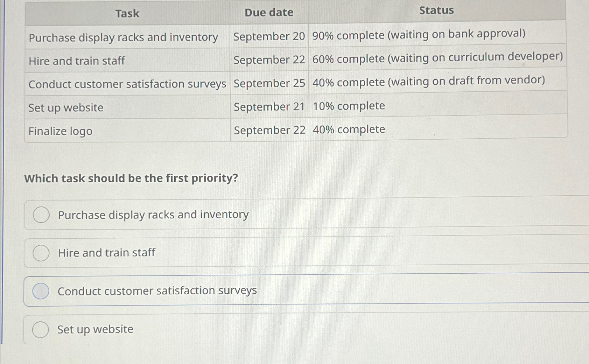Click the Set up website answer label
This screenshot has width=589, height=364.
click(94, 329)
